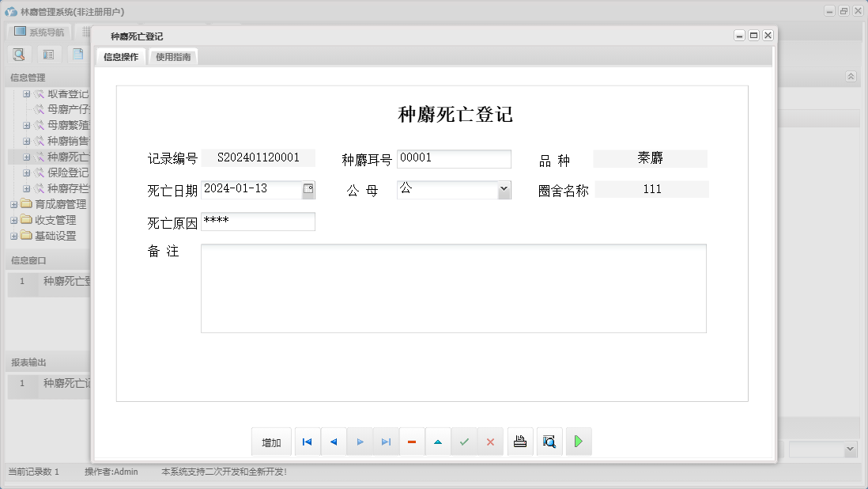This screenshot has height=489, width=868.
Task: Click the 种麝耳号 input field
Action: pos(454,158)
